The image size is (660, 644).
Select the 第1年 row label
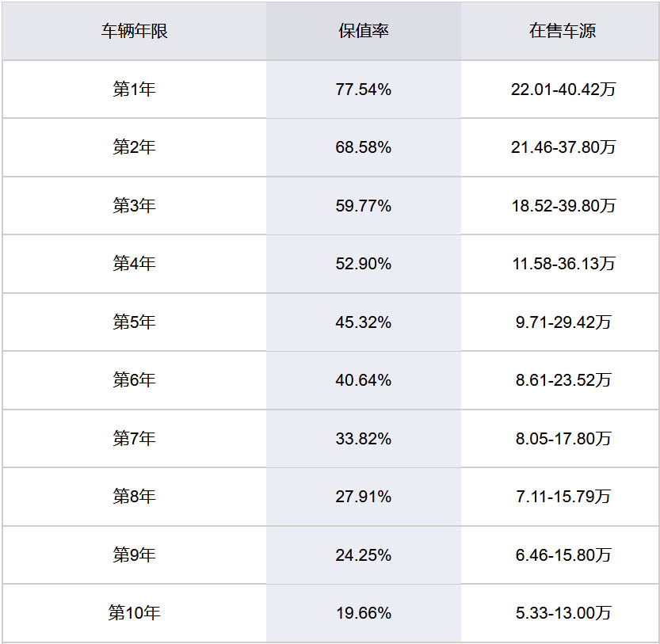[x=134, y=90]
